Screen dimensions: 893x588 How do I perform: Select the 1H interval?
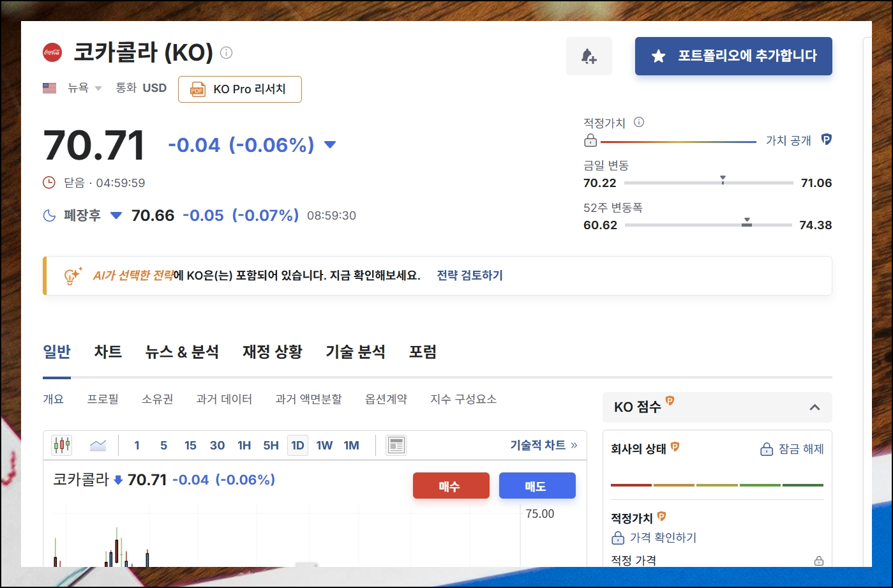(x=244, y=446)
